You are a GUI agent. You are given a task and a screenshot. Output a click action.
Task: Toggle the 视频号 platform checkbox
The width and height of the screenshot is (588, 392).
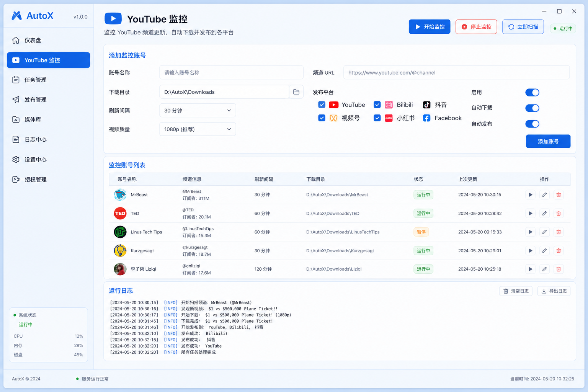pos(322,118)
